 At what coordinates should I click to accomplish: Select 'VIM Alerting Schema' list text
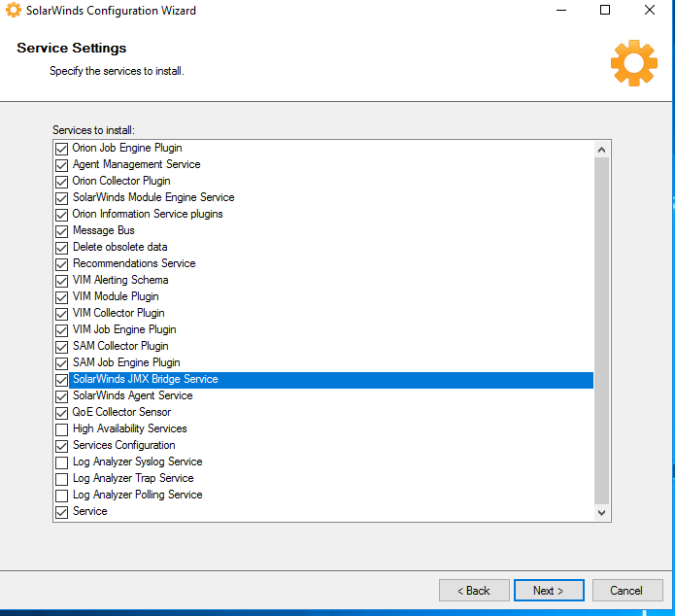pyautogui.click(x=120, y=280)
